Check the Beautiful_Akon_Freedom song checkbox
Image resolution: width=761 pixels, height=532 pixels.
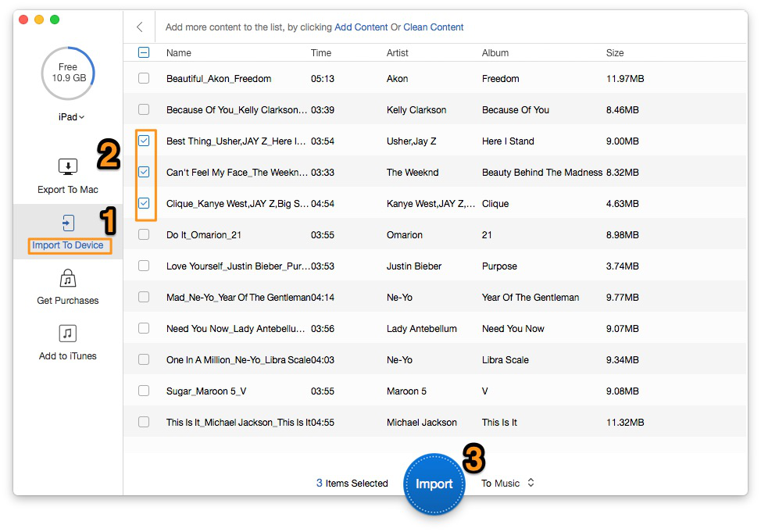144,78
